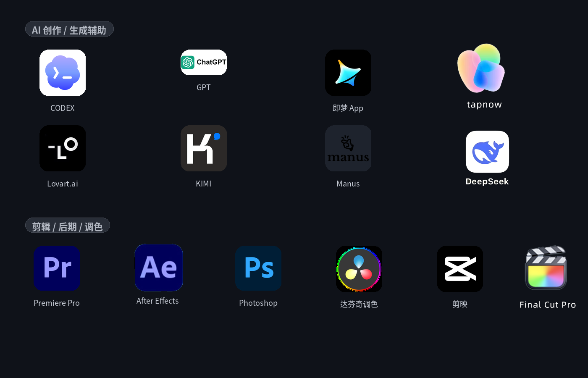Image resolution: width=588 pixels, height=378 pixels.
Task: Click the tapnow text label
Action: pos(484,105)
